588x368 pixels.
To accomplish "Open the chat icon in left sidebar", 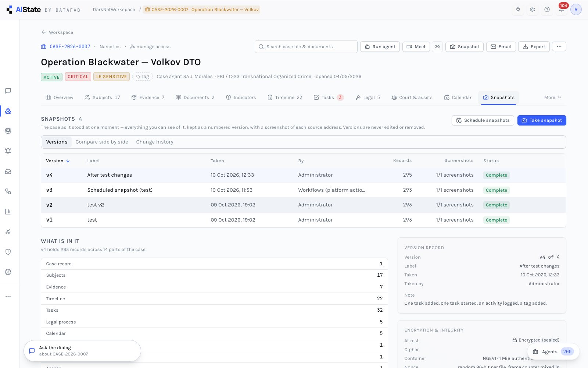I will 8,91.
